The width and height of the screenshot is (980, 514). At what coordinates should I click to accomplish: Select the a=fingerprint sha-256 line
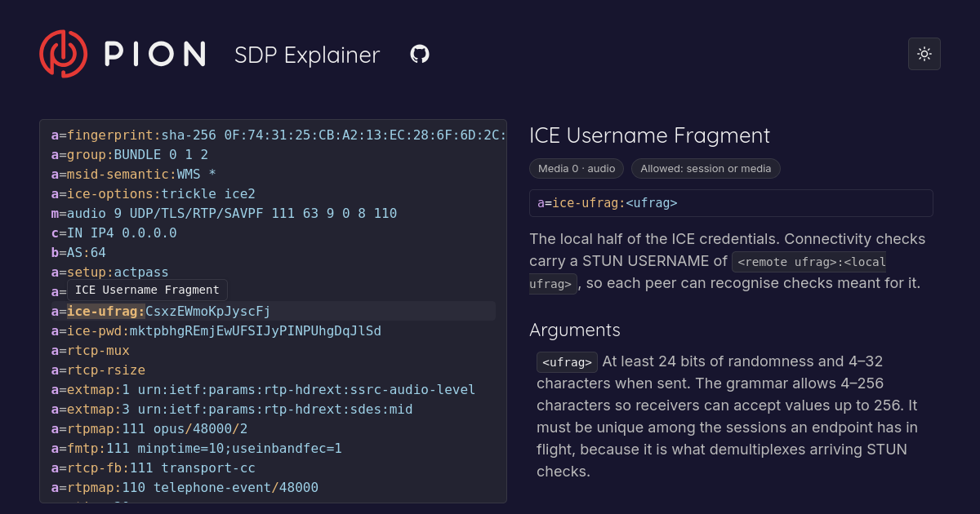pos(278,135)
